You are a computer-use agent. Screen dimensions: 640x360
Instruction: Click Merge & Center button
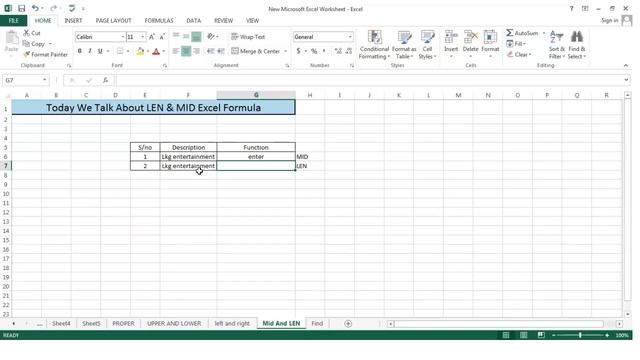pos(256,51)
